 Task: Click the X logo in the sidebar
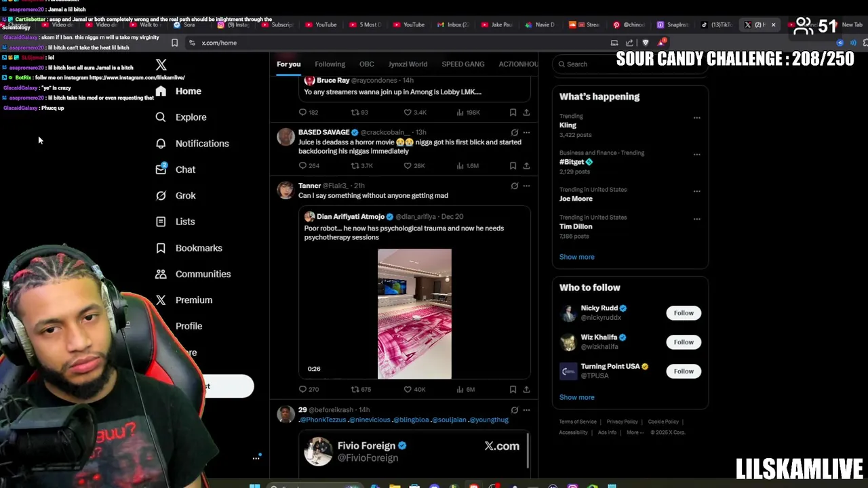[161, 65]
